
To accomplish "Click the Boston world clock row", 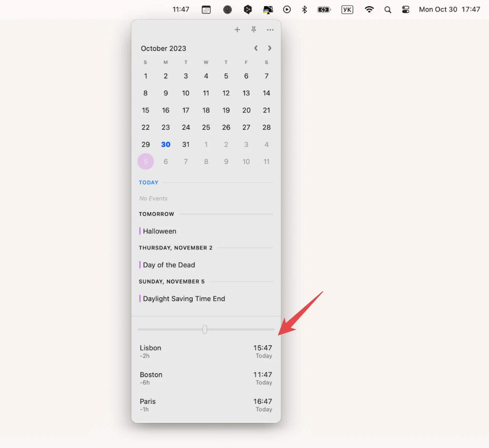I will coord(206,378).
